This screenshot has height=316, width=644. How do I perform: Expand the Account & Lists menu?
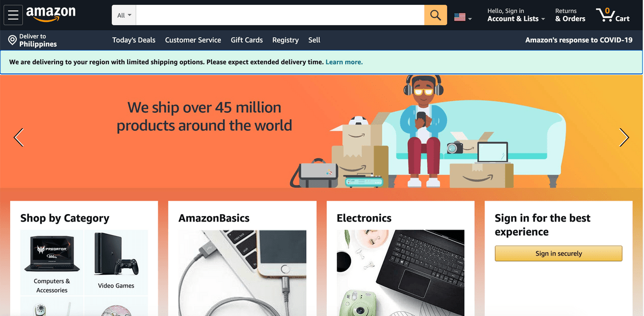516,15
